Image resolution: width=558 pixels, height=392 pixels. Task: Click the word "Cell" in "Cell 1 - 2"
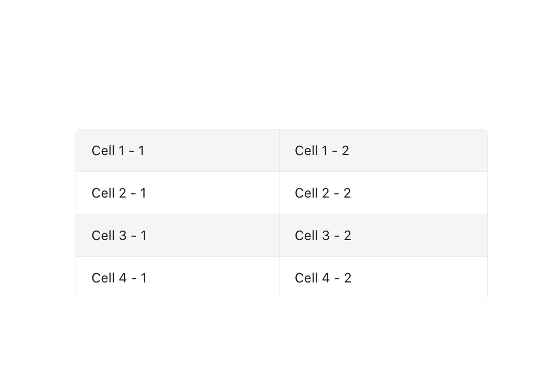[306, 150]
